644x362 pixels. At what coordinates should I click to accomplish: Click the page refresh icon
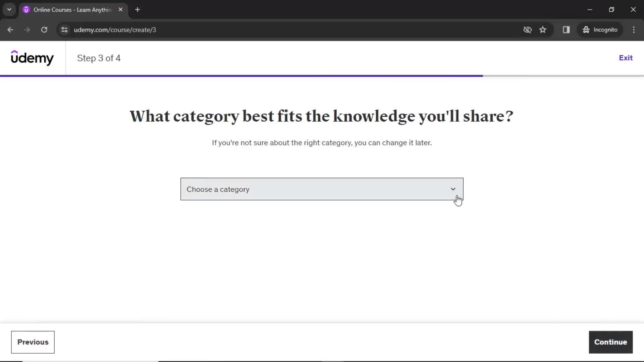pos(44,29)
